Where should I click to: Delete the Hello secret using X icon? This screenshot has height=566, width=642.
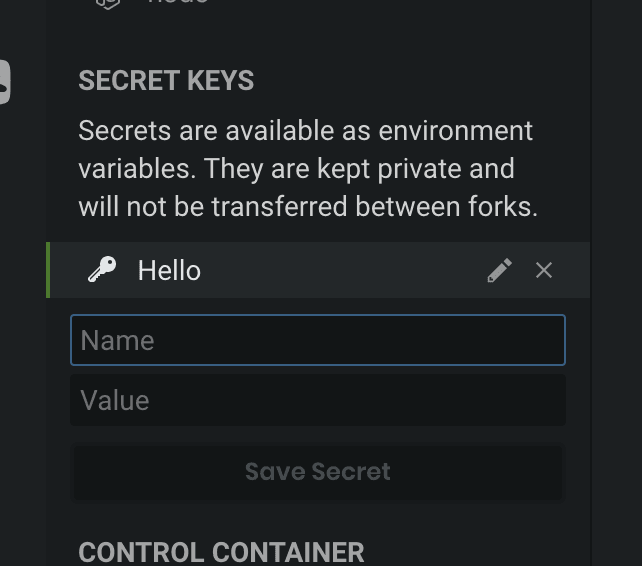[x=544, y=270]
